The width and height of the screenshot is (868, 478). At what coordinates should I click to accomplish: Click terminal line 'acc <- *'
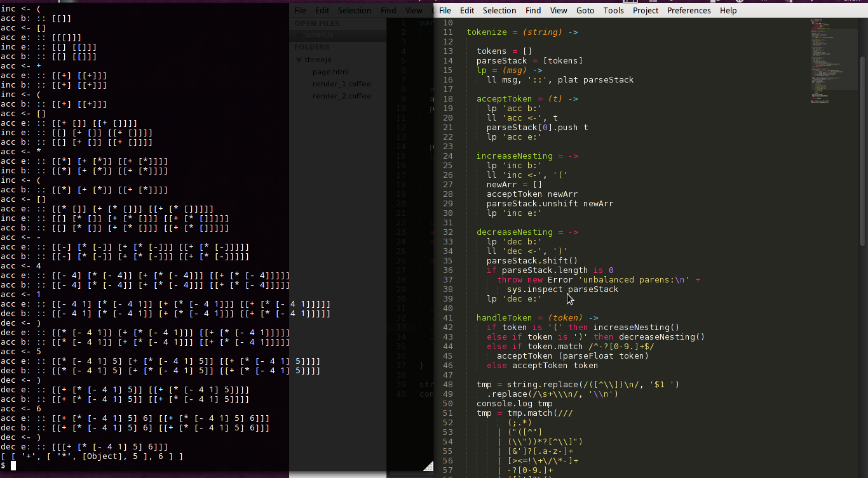[x=22, y=152]
